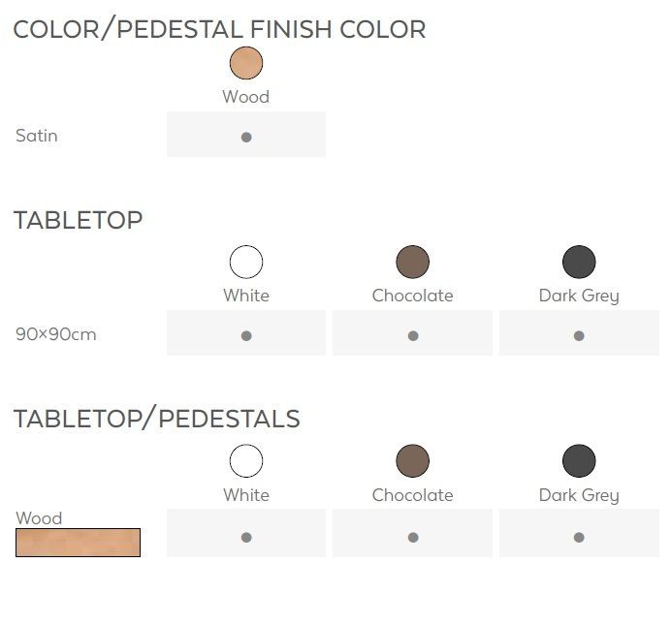Viewport: 672px width, 625px height.
Task: Click the 90×90cm size label
Action: pos(55,334)
